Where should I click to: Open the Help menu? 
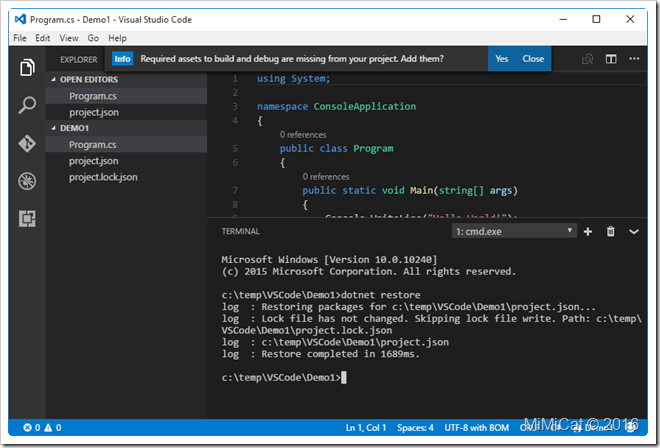pyautogui.click(x=117, y=38)
